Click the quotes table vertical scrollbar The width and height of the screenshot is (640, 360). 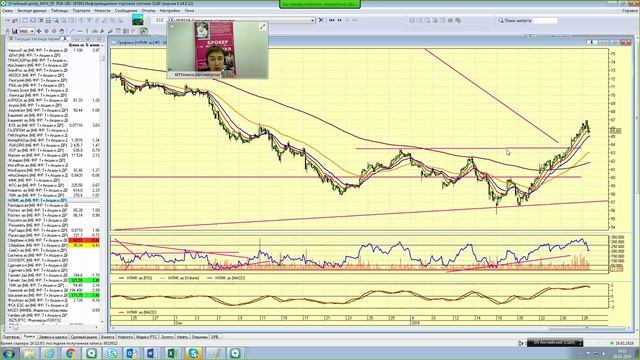102,184
